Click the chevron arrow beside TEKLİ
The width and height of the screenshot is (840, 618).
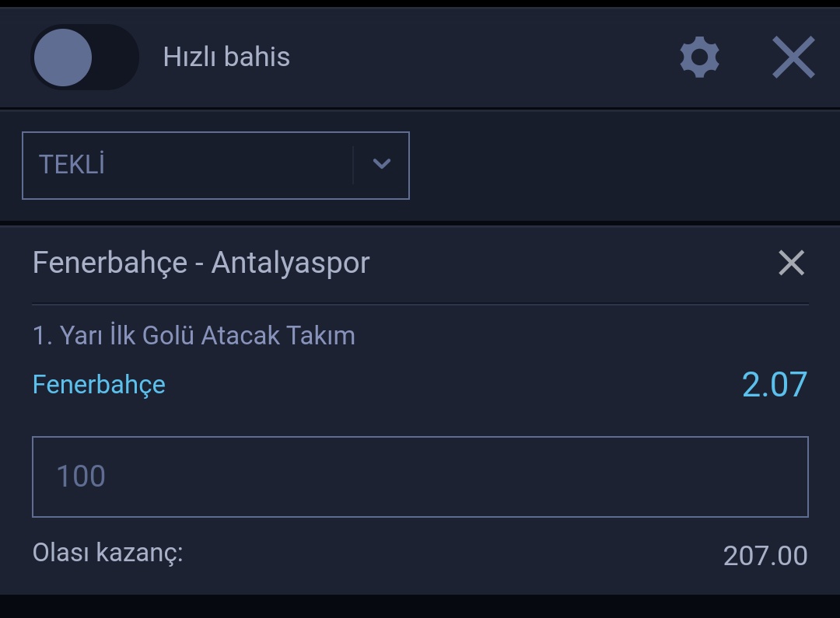coord(381,163)
